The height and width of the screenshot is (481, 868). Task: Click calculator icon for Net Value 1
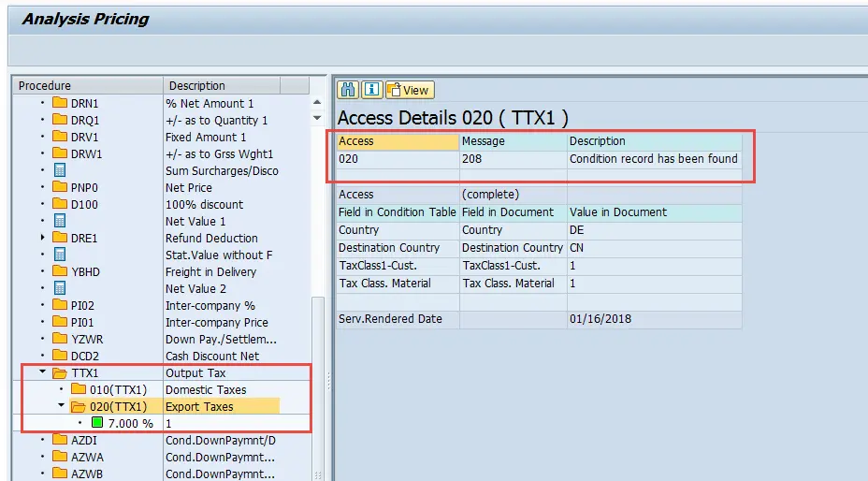coord(60,221)
